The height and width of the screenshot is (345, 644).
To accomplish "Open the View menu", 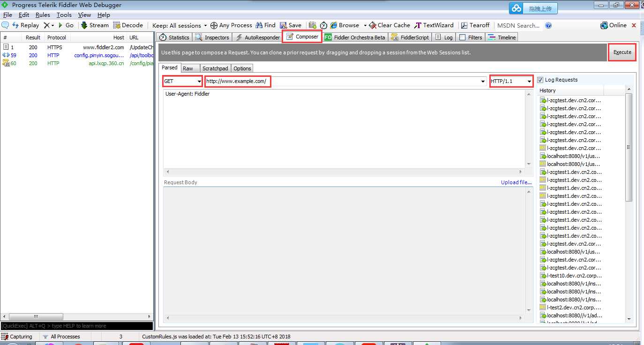I will pos(84,15).
